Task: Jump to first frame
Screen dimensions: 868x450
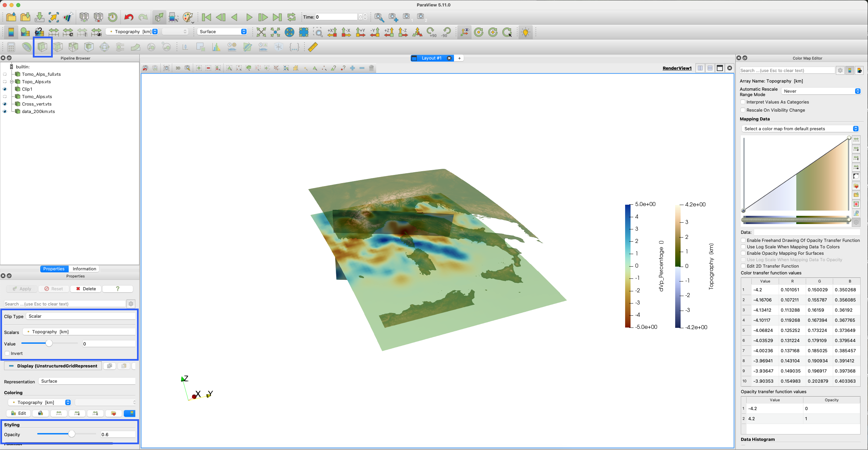Action: point(206,17)
